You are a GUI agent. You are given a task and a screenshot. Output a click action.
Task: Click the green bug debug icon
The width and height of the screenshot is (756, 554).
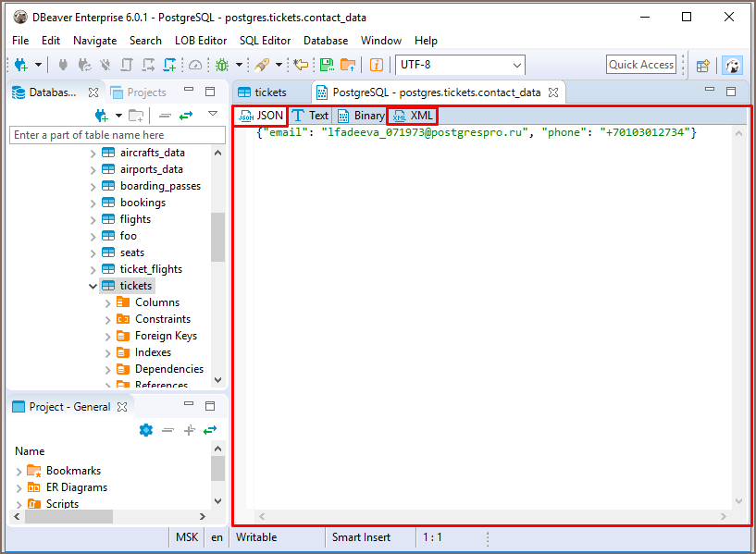[x=221, y=65]
